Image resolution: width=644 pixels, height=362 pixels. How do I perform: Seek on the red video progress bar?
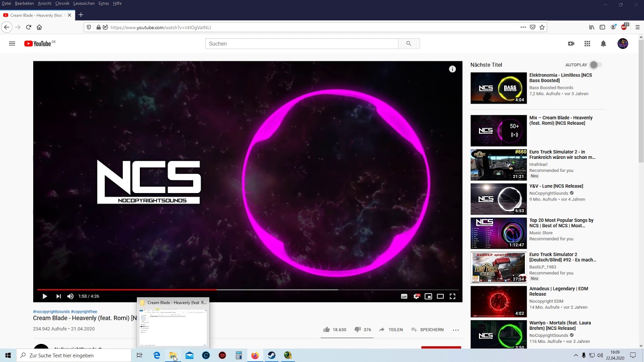[x=248, y=290]
